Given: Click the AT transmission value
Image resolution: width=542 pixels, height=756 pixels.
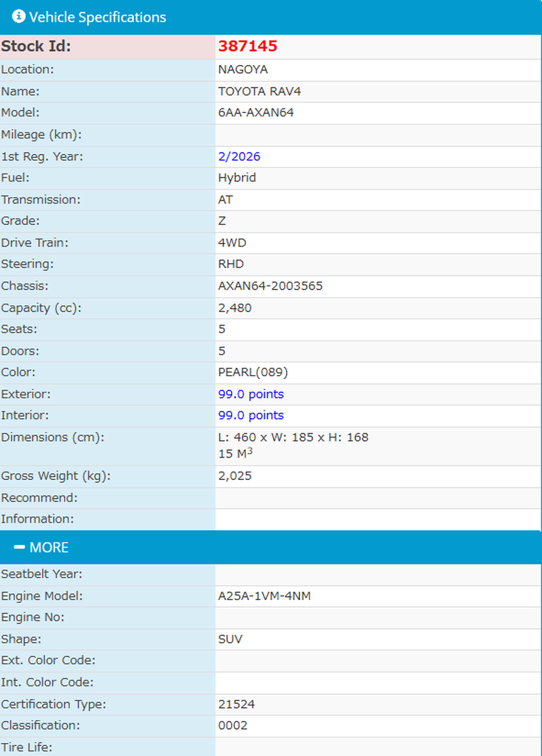Looking at the screenshot, I should click(x=226, y=199).
